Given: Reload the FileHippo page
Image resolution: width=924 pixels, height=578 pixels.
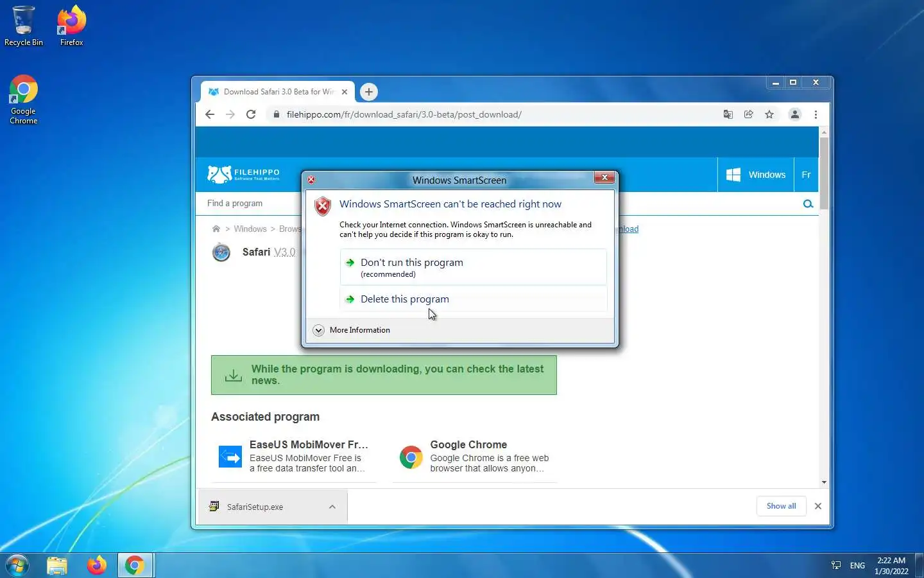Looking at the screenshot, I should [251, 114].
